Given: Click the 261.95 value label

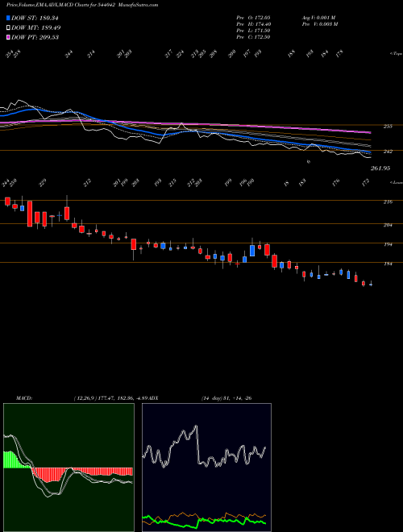Looking at the screenshot, I should coord(380,168).
